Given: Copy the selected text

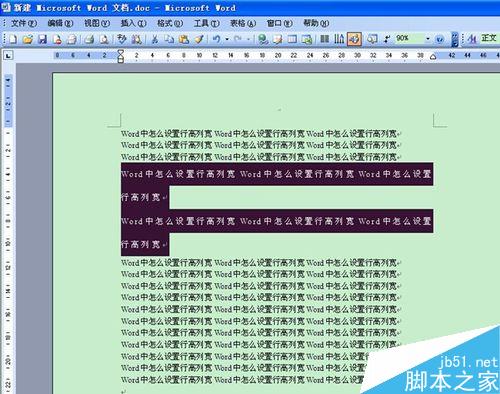Looking at the screenshot, I should tap(169, 39).
